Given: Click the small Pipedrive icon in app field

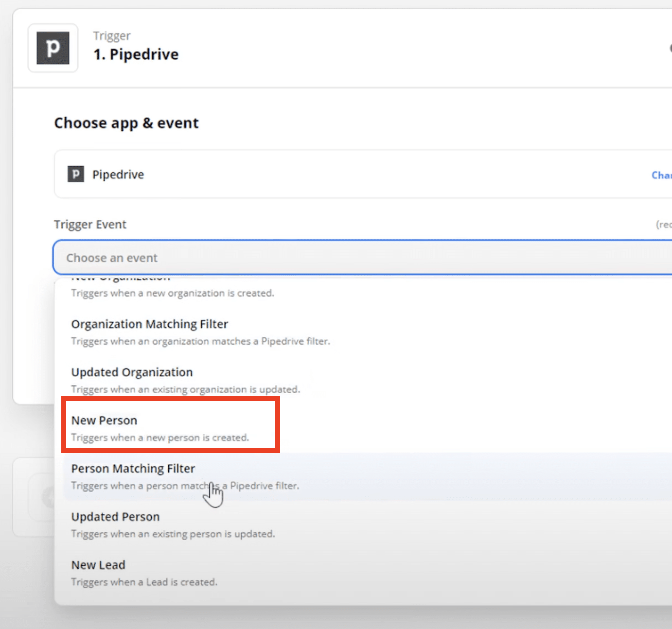Looking at the screenshot, I should pyautogui.click(x=75, y=174).
